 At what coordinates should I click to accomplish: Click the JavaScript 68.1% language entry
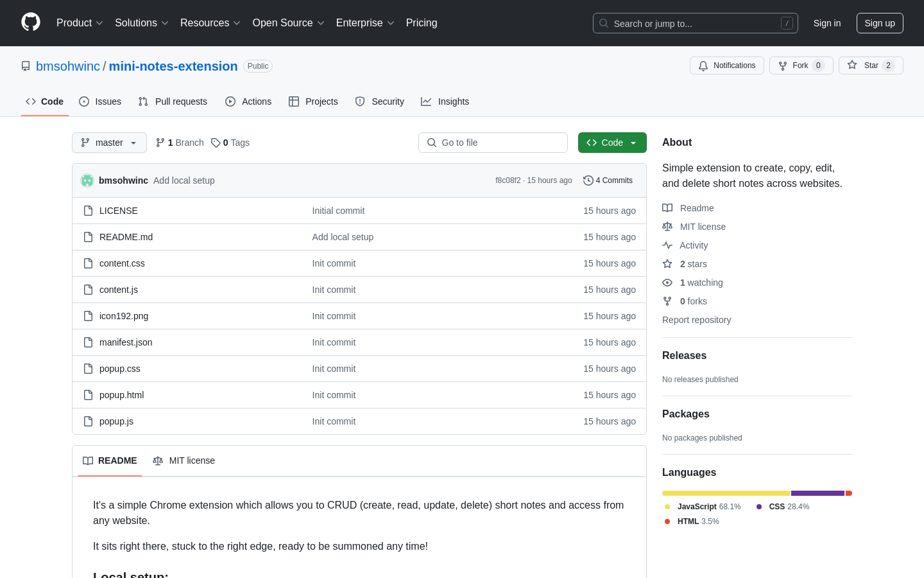(703, 507)
